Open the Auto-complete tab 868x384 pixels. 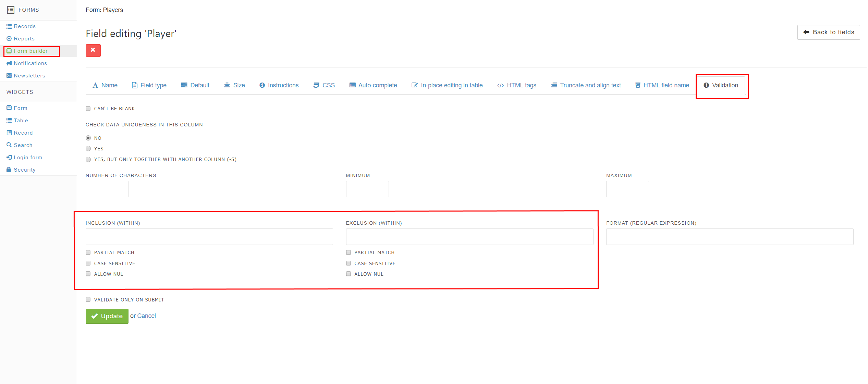pyautogui.click(x=373, y=85)
